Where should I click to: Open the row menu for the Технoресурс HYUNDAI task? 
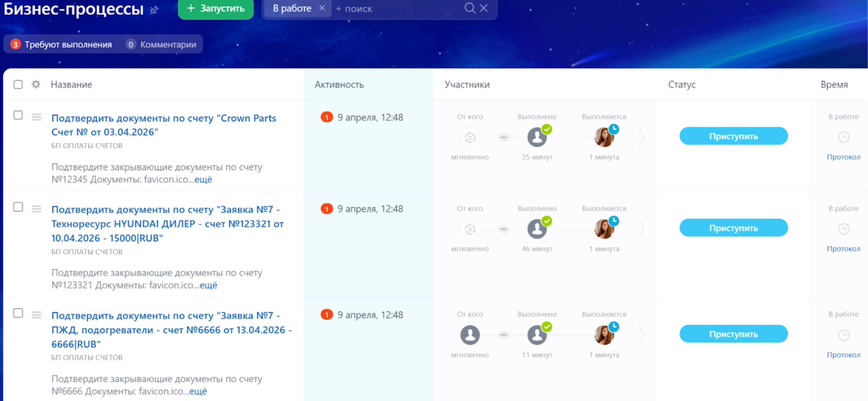(x=36, y=209)
